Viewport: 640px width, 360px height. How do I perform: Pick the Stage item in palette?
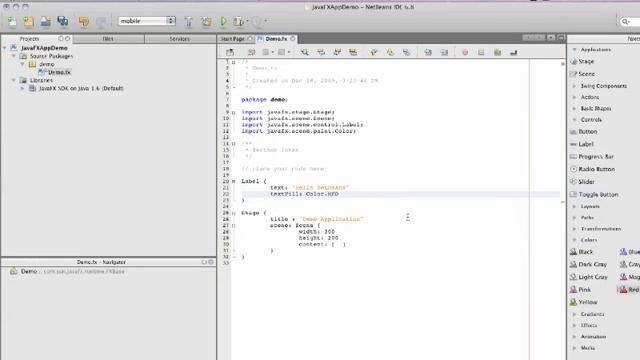point(582,61)
